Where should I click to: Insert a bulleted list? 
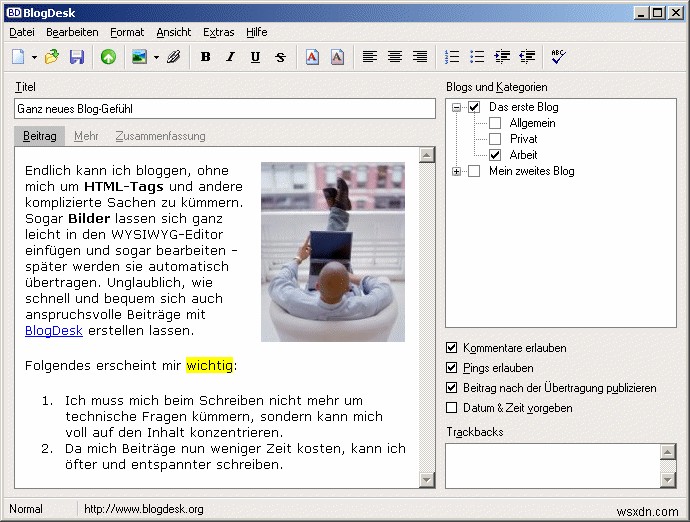click(x=477, y=57)
